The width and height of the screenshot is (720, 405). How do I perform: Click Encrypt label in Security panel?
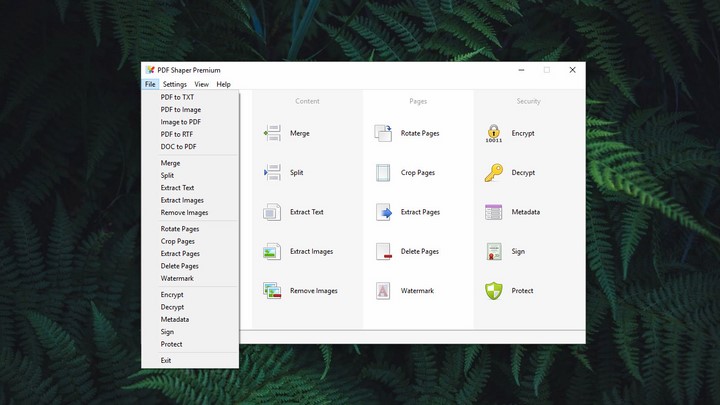[x=523, y=133]
